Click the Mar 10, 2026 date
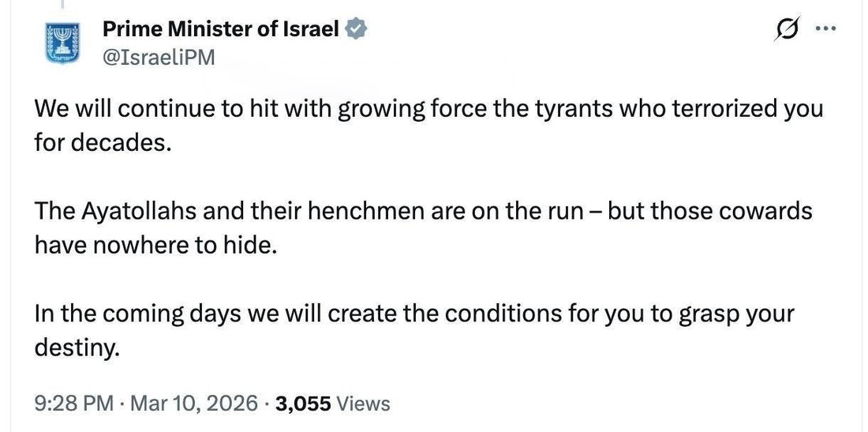 point(193,404)
